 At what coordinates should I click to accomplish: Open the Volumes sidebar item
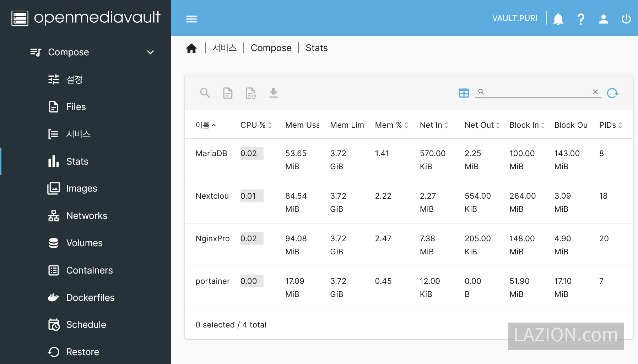click(85, 243)
